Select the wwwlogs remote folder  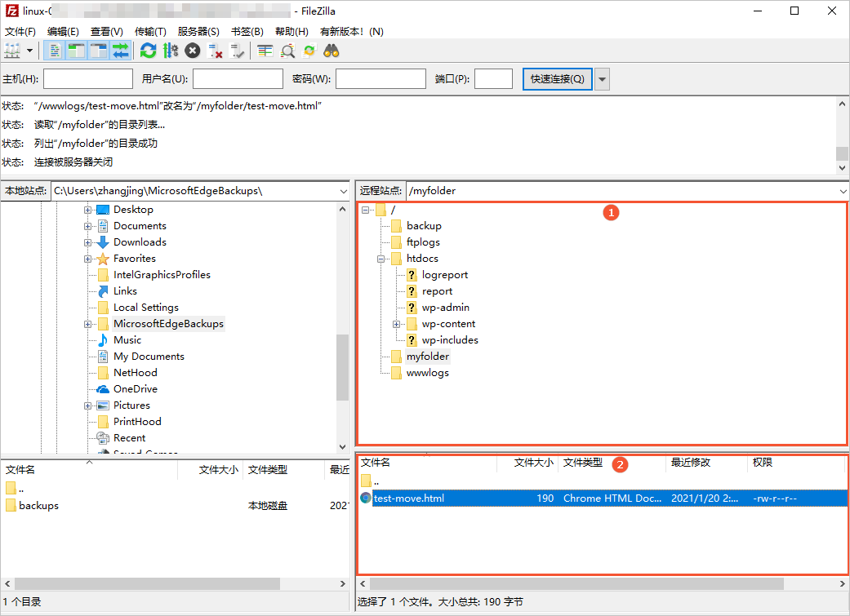click(x=427, y=373)
